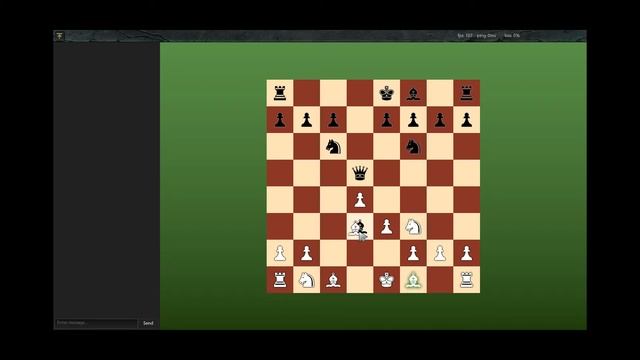Click the Send button in chat
Viewport: 640px width, 360px height.
[x=148, y=323]
